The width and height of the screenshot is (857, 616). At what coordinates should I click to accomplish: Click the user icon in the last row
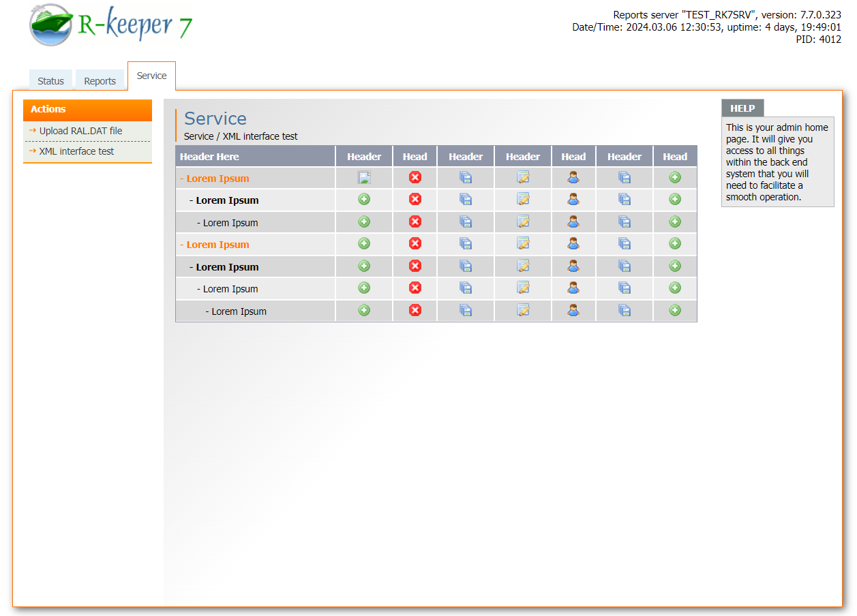[573, 311]
